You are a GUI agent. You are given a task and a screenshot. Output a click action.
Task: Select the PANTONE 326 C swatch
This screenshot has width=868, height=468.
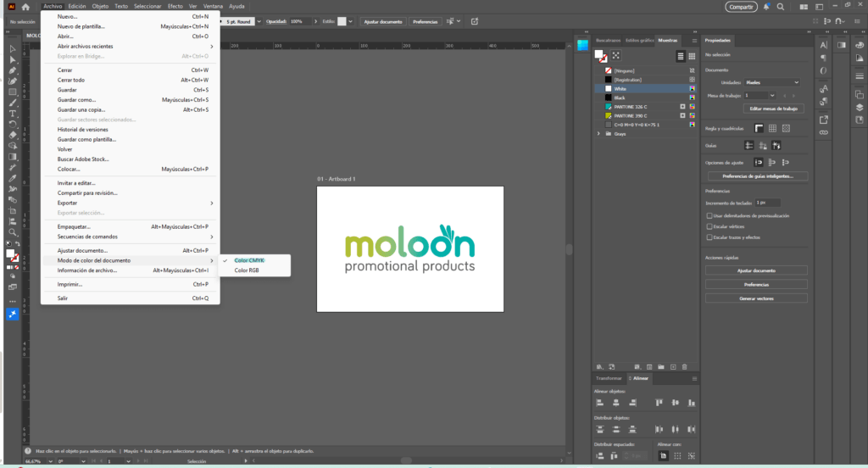tap(645, 107)
